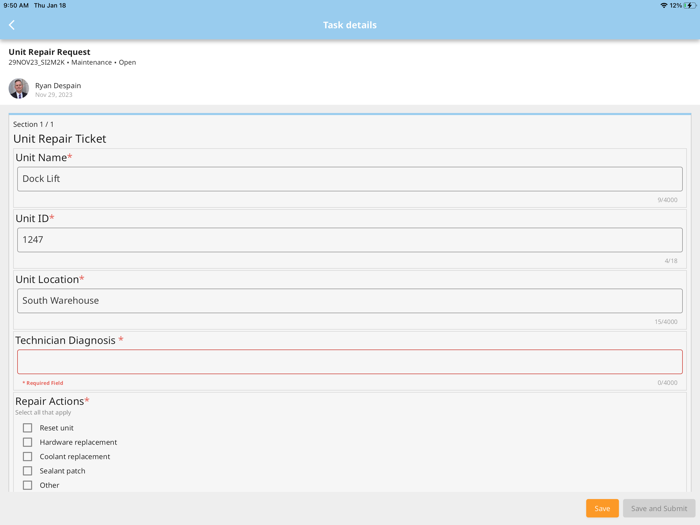The image size is (700, 525).
Task: Tap the 9/4000 character counter
Action: (667, 200)
